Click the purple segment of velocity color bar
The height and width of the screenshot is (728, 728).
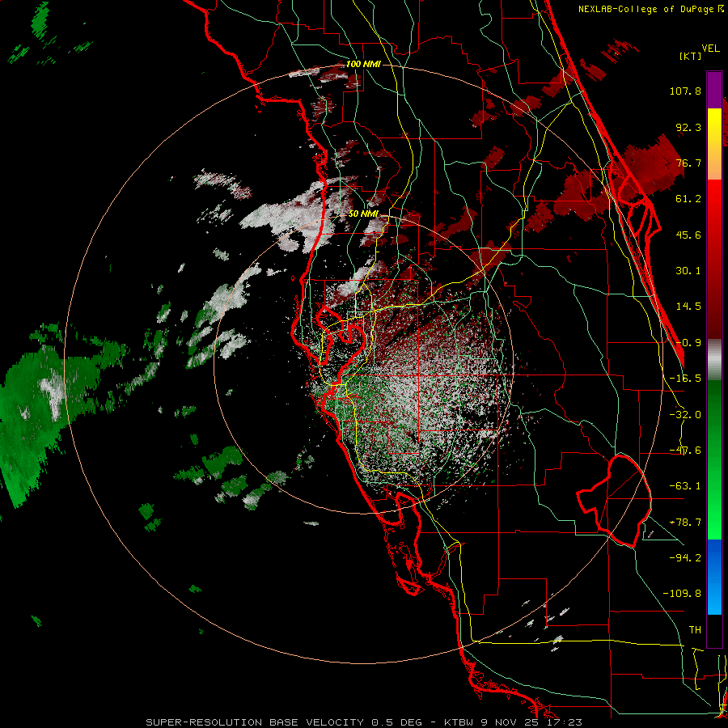714,90
